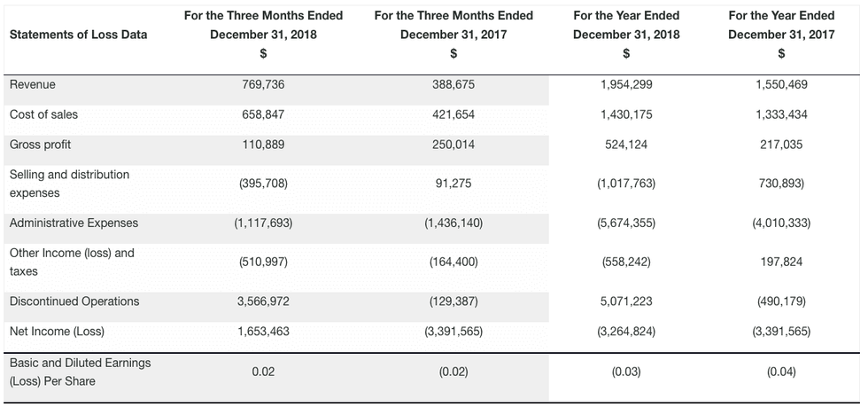Select administrative expenses value (4,010,333)

pos(781,223)
